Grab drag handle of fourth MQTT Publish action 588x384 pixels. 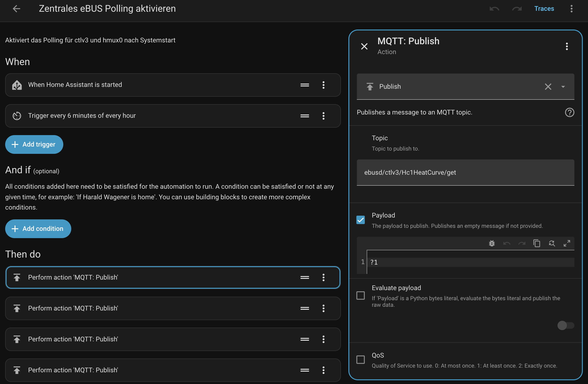click(305, 370)
